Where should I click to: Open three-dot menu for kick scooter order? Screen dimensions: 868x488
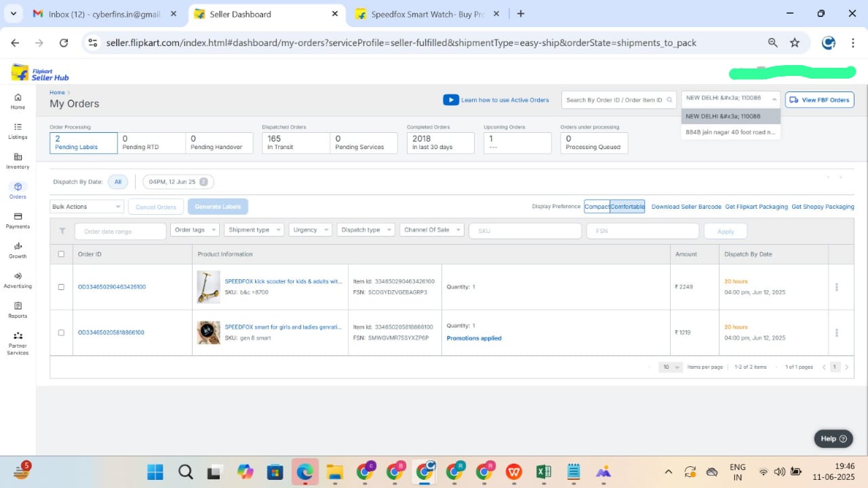pyautogui.click(x=836, y=287)
